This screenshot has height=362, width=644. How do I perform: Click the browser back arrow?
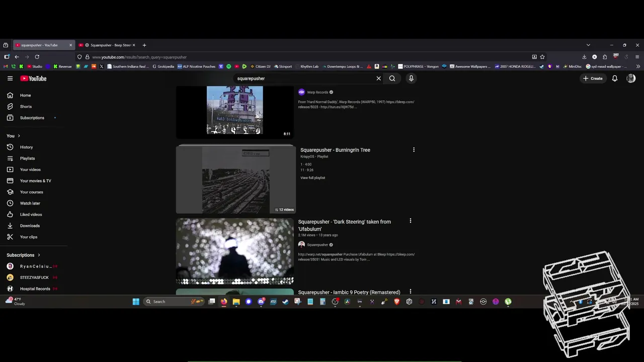(17, 57)
